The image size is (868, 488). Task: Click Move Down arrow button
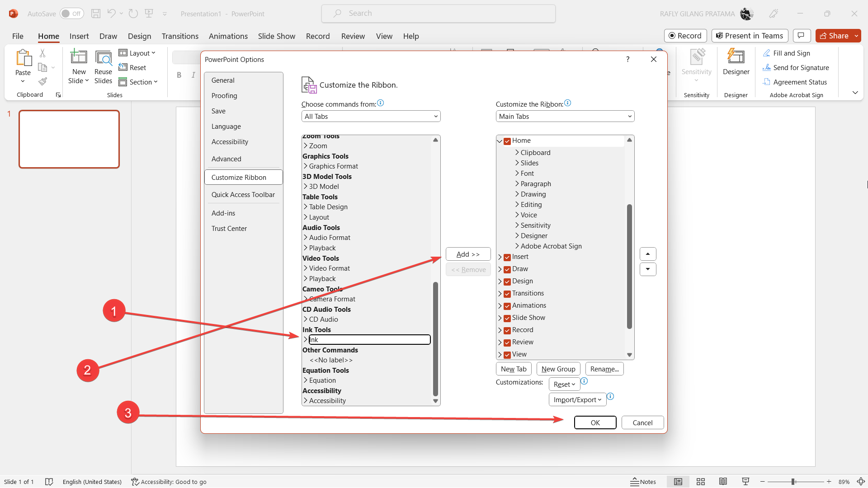point(648,269)
